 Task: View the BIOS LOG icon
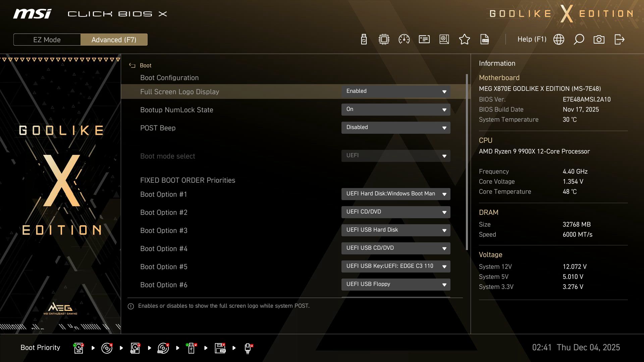(484, 39)
